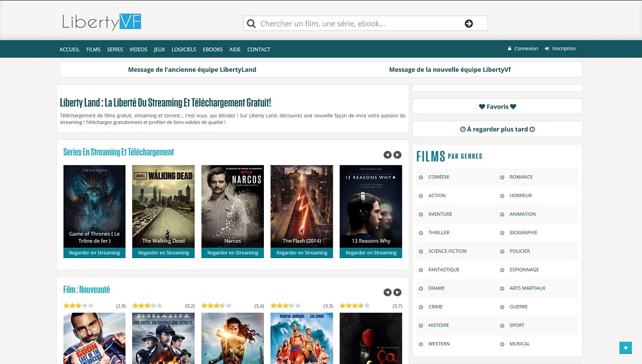Browse the Arts Martiaux genre
The height and width of the screenshot is (364, 642).
(527, 288)
